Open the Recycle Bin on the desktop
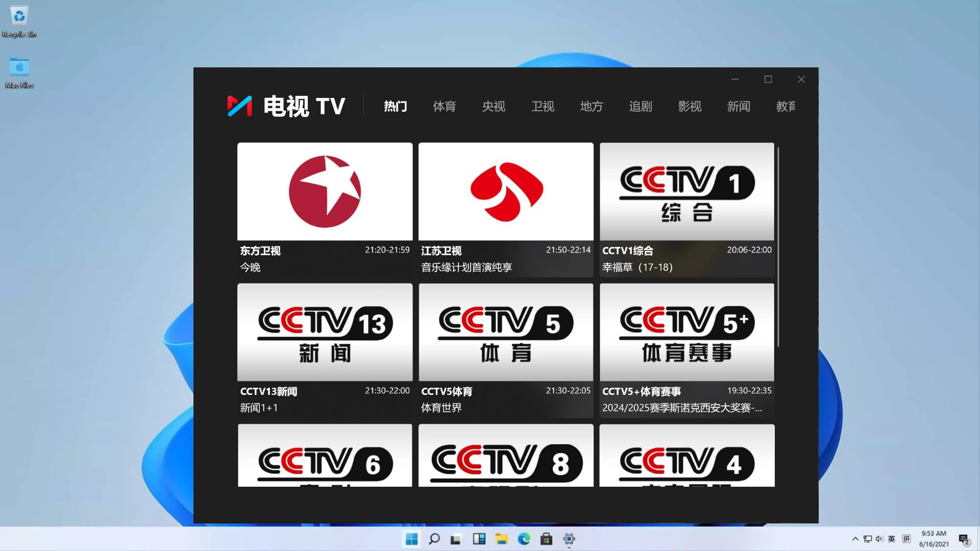Image resolution: width=980 pixels, height=551 pixels. [x=19, y=19]
